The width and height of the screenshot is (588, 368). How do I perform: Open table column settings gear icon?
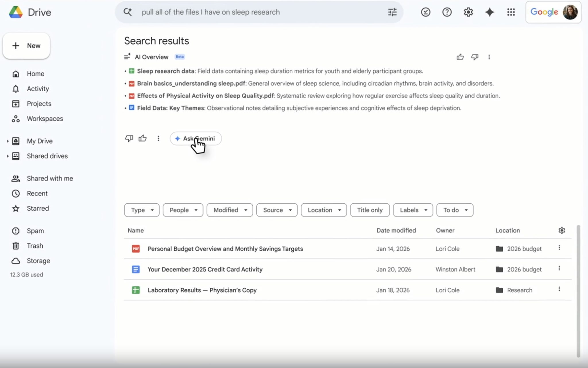(562, 230)
